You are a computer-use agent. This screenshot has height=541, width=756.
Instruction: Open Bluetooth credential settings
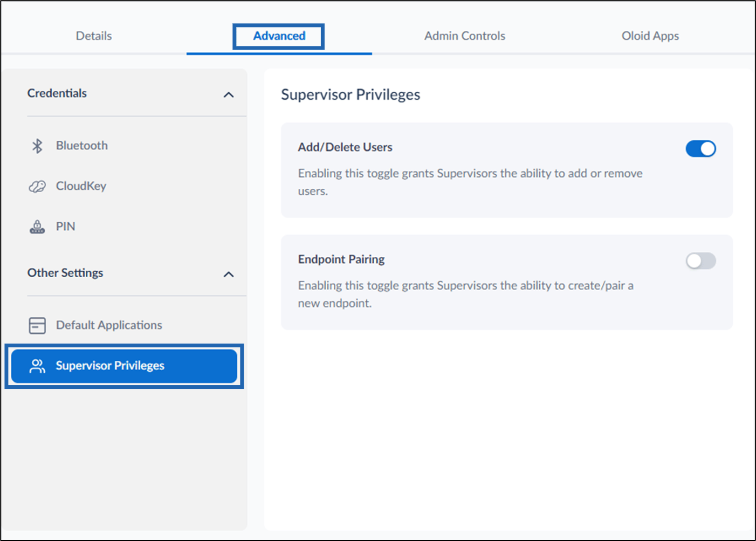pos(125,146)
